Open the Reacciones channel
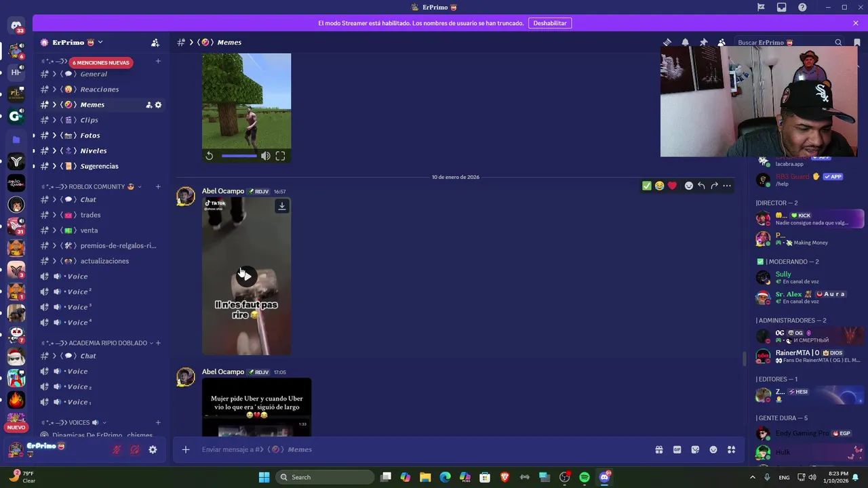The width and height of the screenshot is (868, 488). pos(101,89)
